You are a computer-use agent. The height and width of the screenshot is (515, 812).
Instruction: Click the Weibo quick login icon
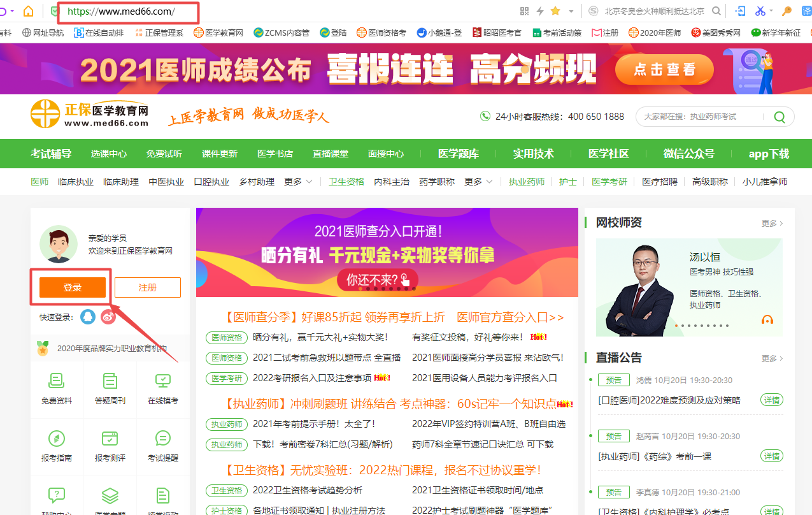108,316
